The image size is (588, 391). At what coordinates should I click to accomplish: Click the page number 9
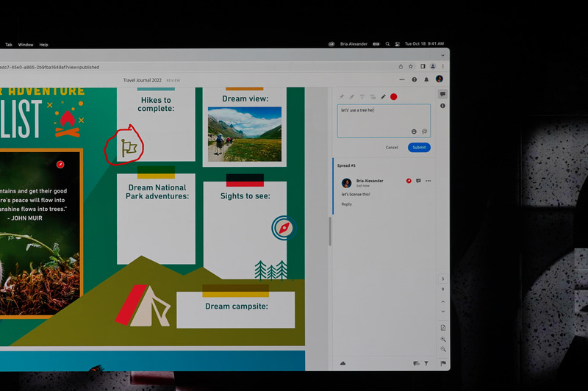(443, 289)
